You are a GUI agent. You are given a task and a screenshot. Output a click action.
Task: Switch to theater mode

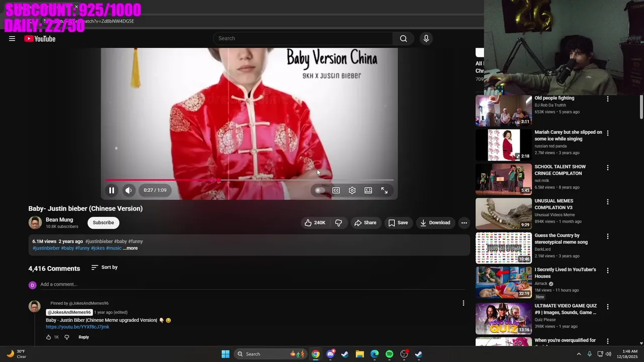coord(368,191)
